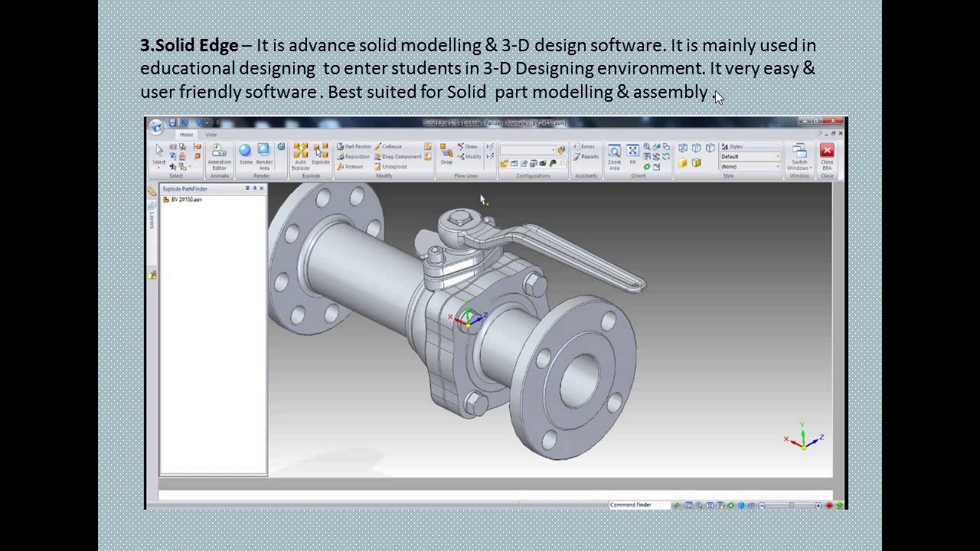Screen dimensions: 980x551
Task: Toggle auto-hide pin on Explode PathFinder
Action: [254, 188]
